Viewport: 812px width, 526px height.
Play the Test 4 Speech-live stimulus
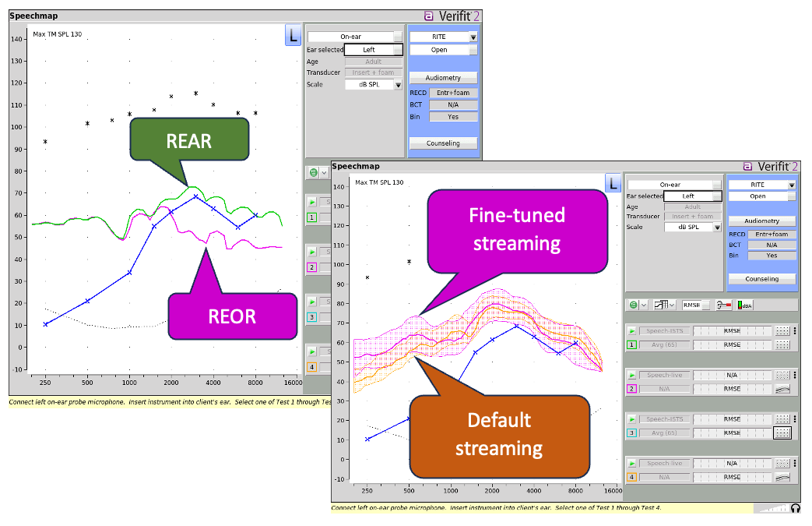(x=632, y=464)
